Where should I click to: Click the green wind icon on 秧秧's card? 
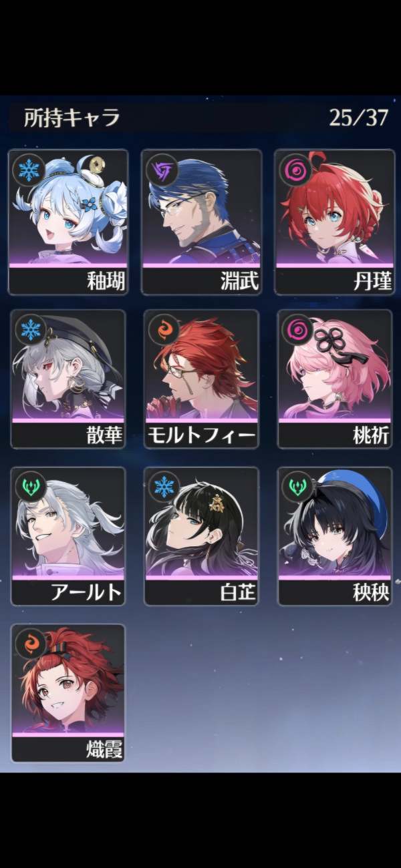tap(295, 487)
